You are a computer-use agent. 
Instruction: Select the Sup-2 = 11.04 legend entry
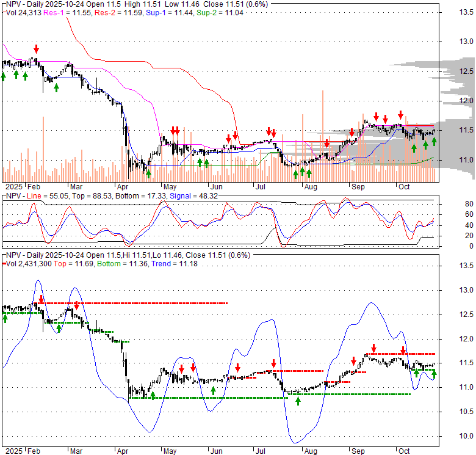(x=220, y=13)
